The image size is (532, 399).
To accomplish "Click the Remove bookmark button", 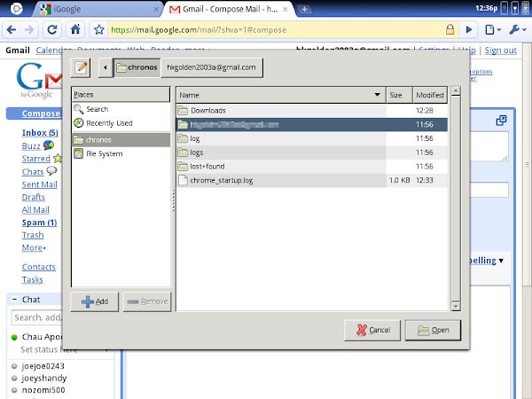I will point(147,301).
